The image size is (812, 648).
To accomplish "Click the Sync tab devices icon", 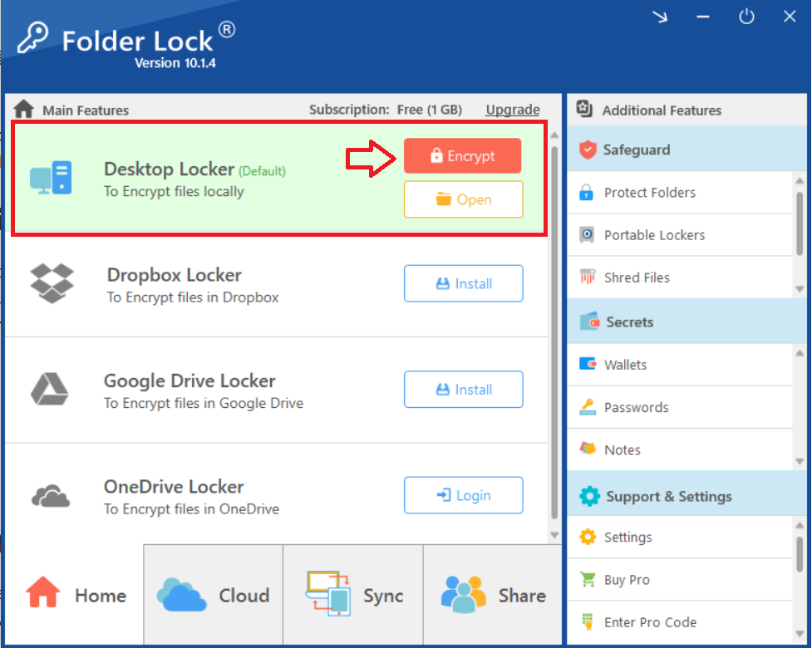I will coord(328,593).
